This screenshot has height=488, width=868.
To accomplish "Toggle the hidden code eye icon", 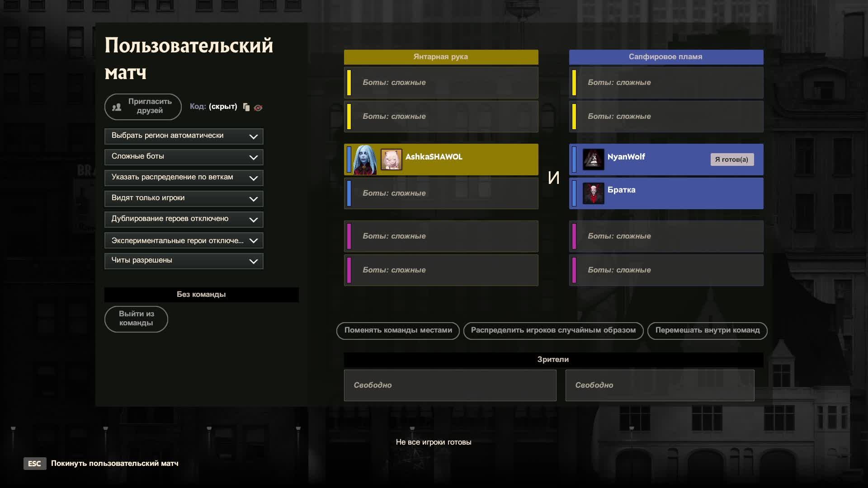I will pyautogui.click(x=258, y=108).
